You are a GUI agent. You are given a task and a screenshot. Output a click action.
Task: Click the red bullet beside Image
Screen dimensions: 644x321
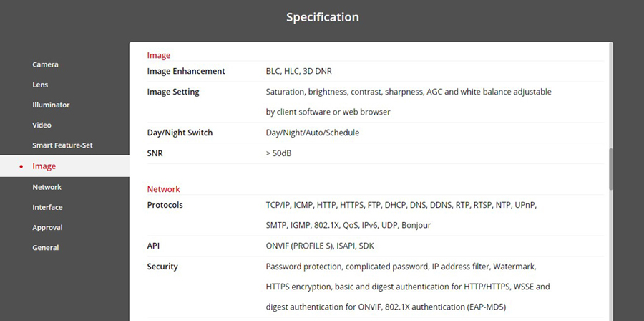21,166
